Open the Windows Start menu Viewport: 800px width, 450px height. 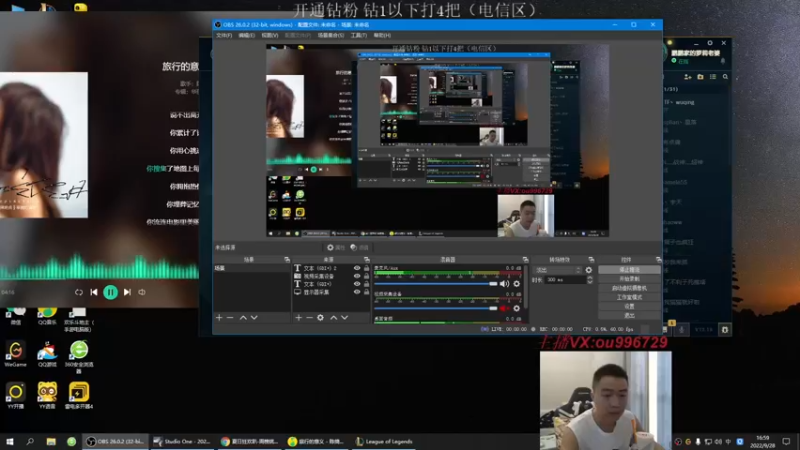click(10, 441)
